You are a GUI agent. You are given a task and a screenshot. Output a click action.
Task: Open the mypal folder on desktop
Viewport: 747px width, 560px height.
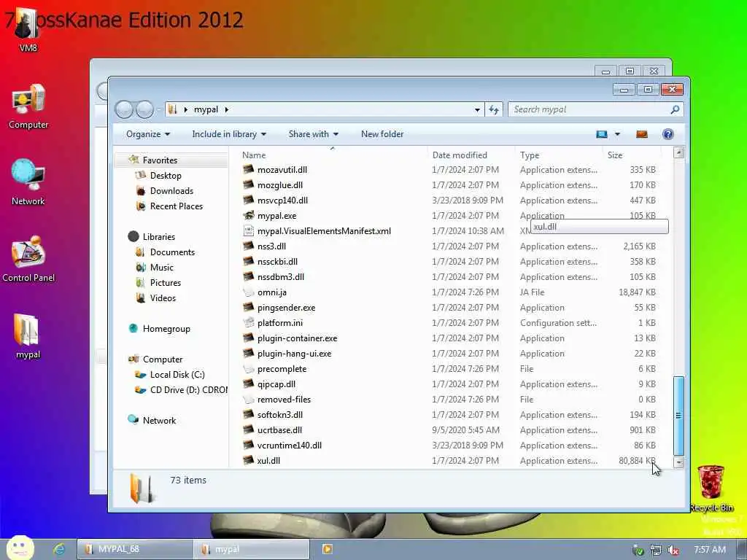click(x=28, y=336)
